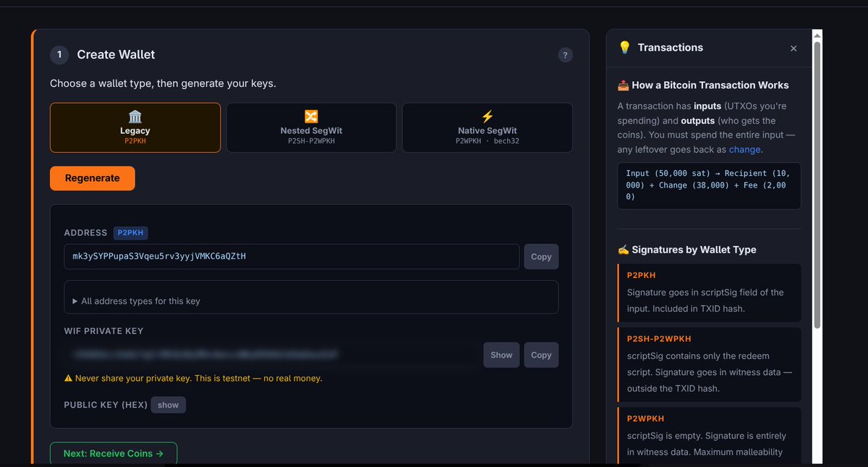This screenshot has height=467, width=868.
Task: Select the Nested SegWit wallet type
Action: (311, 127)
